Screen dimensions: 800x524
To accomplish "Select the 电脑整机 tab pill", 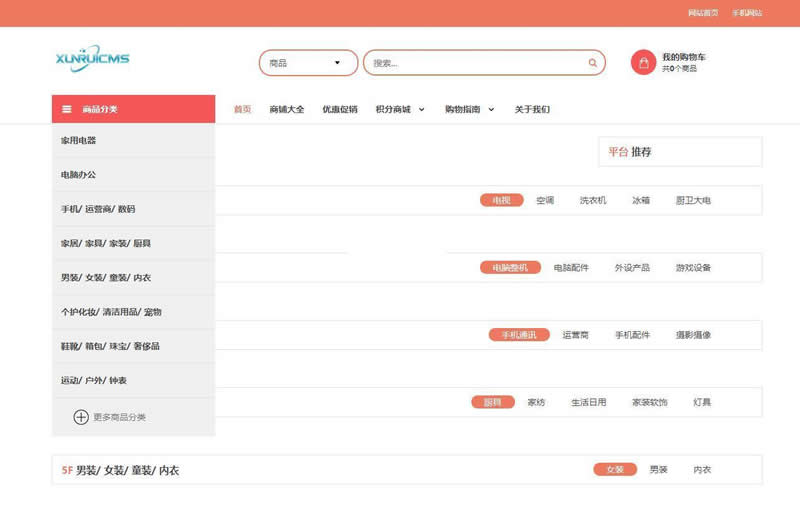I will coord(510,268).
